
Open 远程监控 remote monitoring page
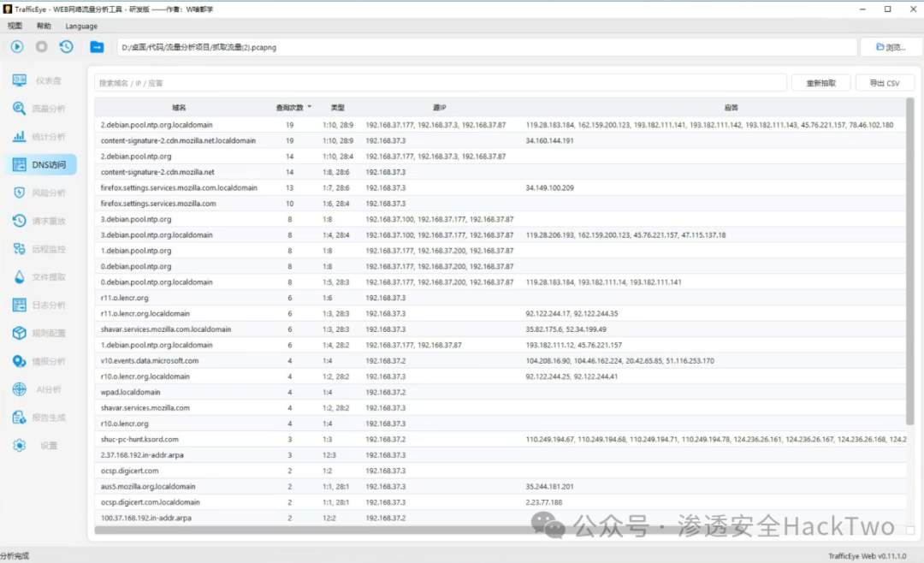click(x=41, y=249)
